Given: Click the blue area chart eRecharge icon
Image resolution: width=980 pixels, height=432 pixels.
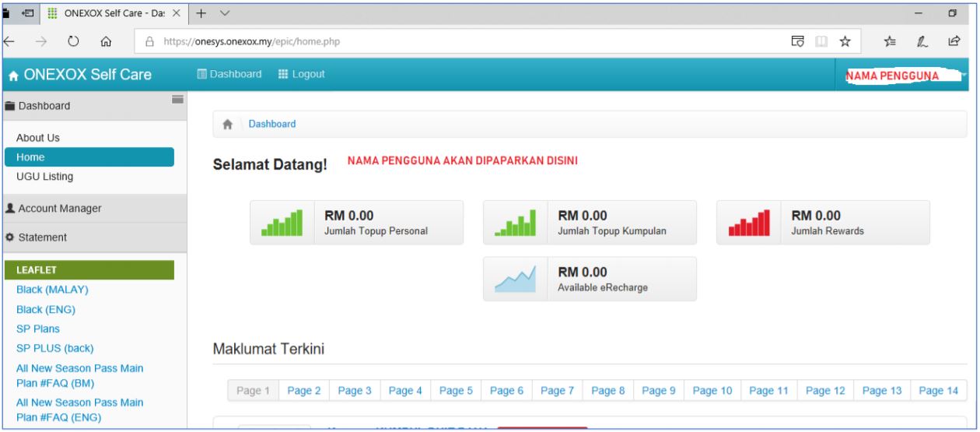Looking at the screenshot, I should [x=515, y=279].
